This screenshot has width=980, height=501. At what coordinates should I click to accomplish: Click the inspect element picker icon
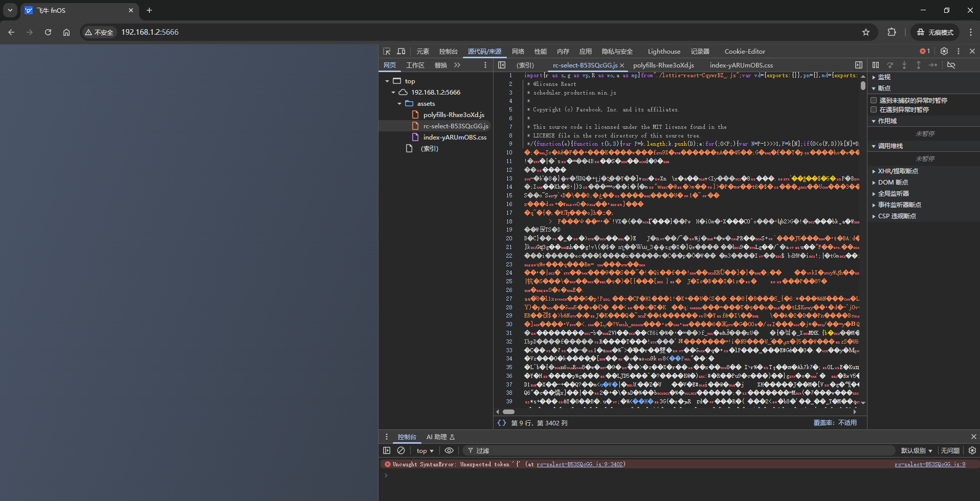(x=387, y=51)
